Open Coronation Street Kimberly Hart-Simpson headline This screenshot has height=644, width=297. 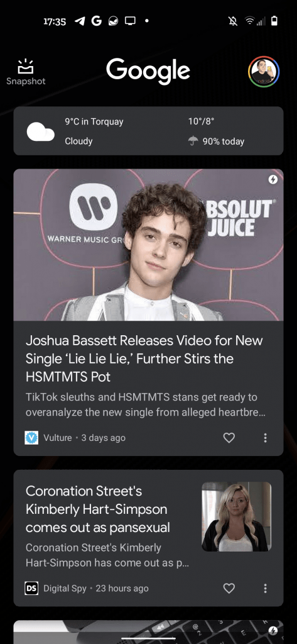pyautogui.click(x=97, y=509)
